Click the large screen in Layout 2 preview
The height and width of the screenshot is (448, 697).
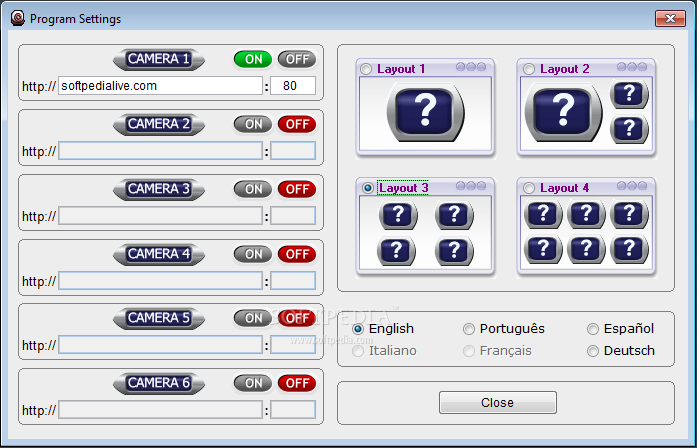coord(563,112)
